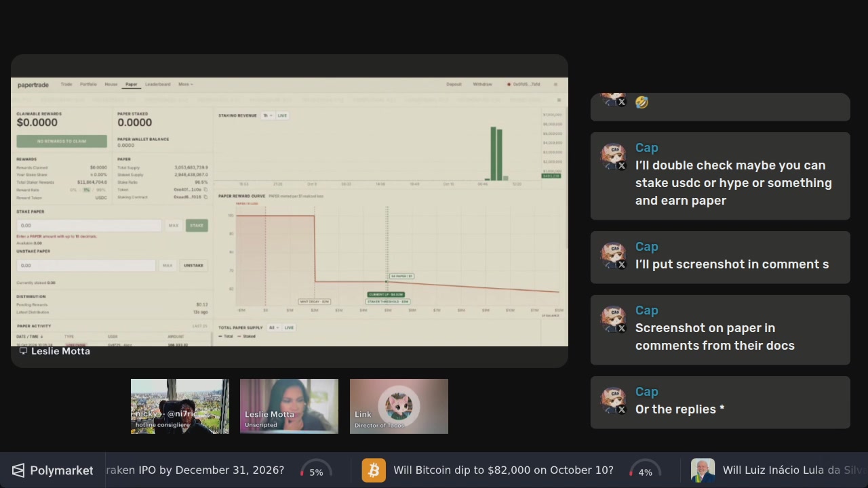868x488 pixels.
Task: Focus the Stake Paper amount field
Action: 89,225
